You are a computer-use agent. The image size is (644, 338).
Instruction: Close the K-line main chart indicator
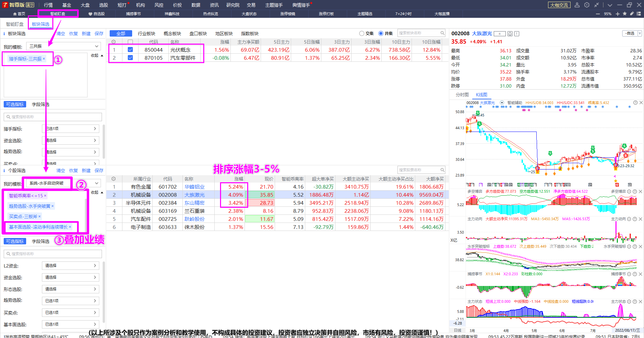click(641, 103)
